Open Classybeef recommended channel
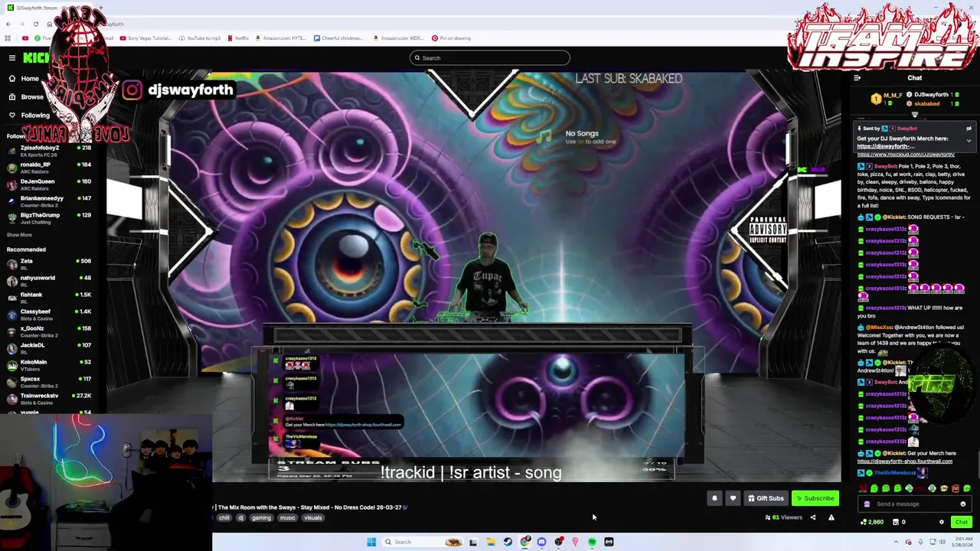980x551 pixels. coord(49,315)
